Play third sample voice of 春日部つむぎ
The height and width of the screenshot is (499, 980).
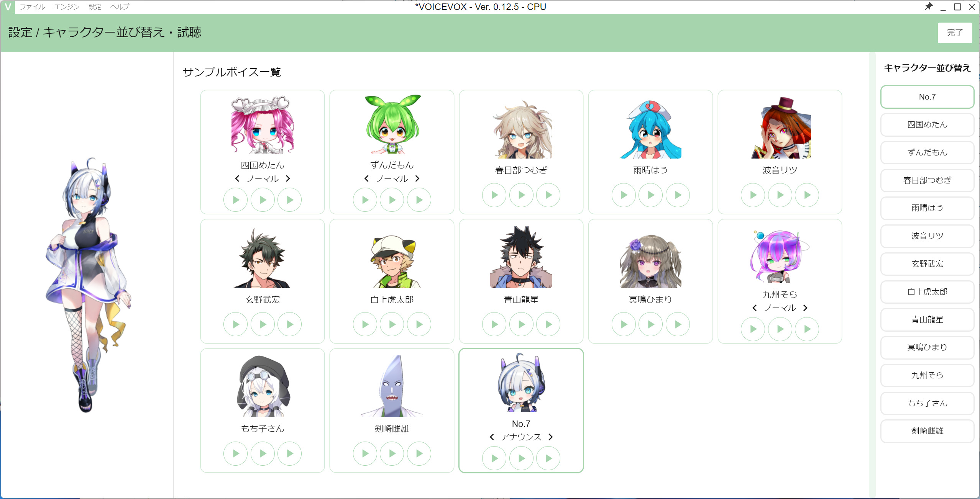[x=548, y=195]
